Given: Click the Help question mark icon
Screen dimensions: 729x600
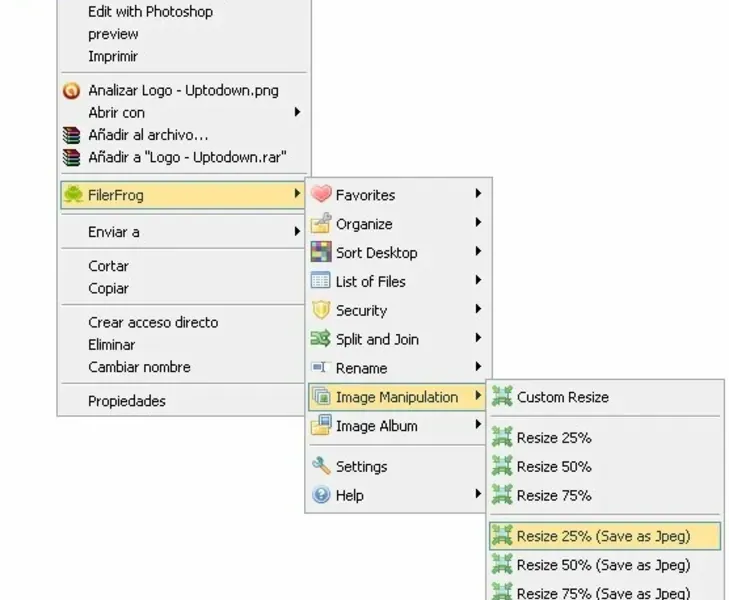Looking at the screenshot, I should click(x=321, y=495).
